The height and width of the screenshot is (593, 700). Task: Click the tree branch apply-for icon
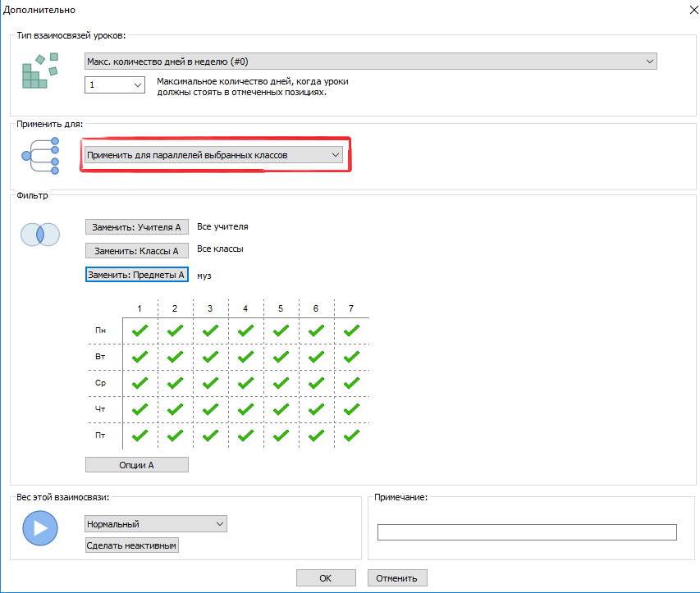40,155
